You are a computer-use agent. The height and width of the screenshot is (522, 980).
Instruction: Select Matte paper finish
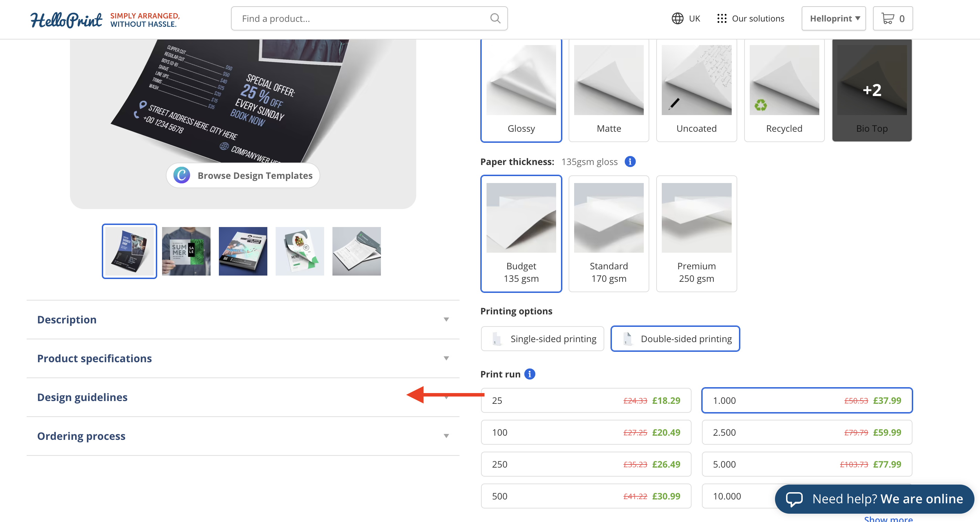point(608,90)
